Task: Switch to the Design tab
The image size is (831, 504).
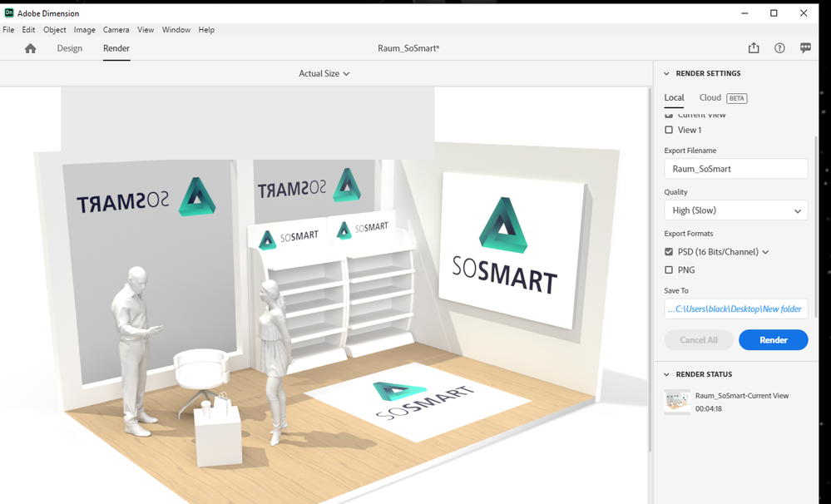Action: click(69, 48)
